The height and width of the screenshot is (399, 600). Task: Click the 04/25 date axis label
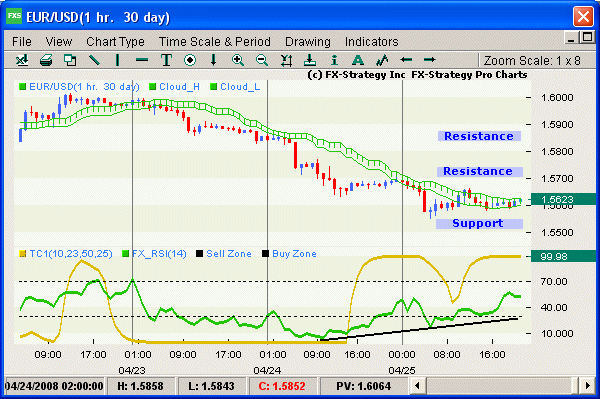[402, 370]
